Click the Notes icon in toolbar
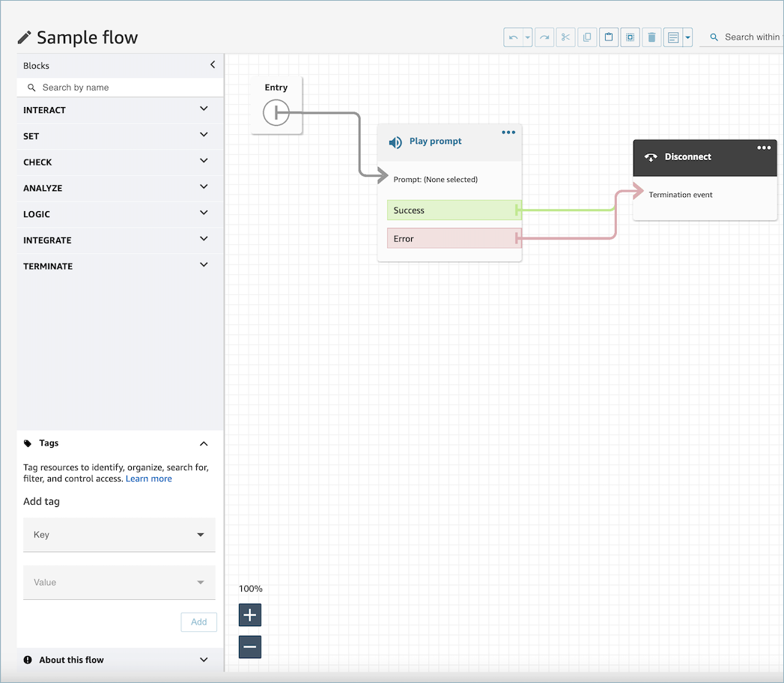 click(x=673, y=37)
